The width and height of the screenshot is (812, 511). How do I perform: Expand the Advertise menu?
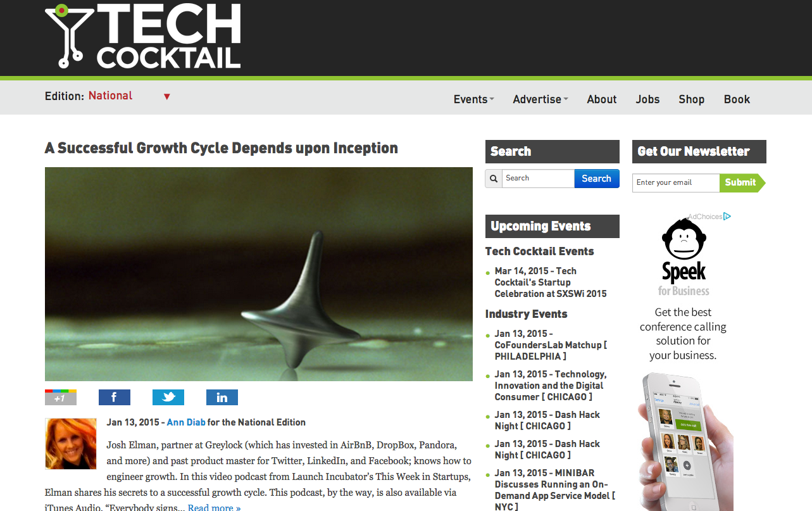click(540, 99)
